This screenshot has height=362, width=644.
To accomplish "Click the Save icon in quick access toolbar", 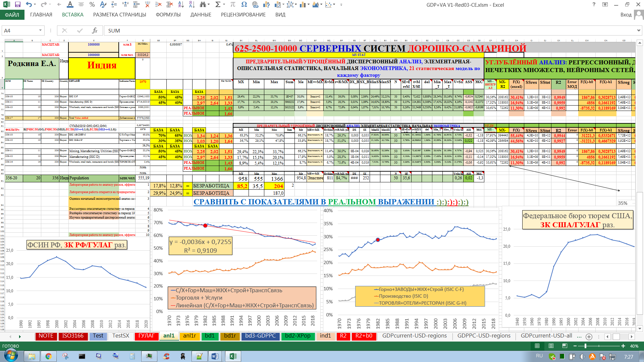I will tap(18, 5).
